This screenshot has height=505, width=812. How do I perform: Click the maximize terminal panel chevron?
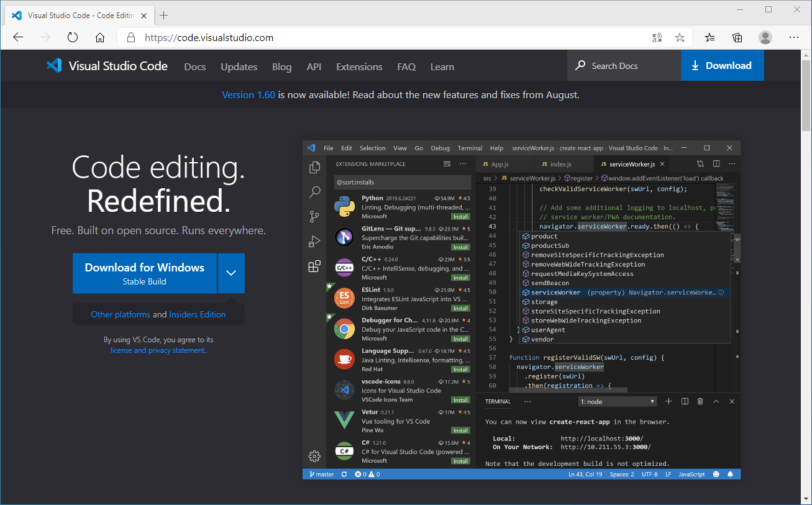716,401
